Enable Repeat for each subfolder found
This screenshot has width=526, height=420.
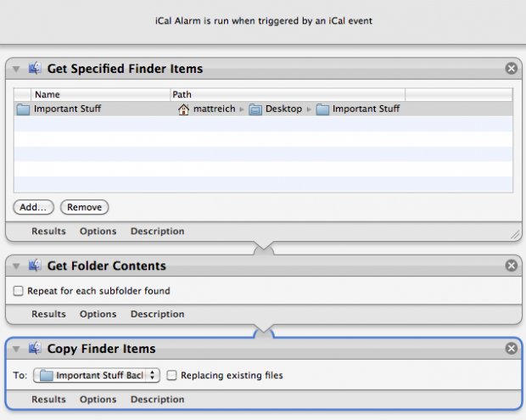(x=18, y=291)
